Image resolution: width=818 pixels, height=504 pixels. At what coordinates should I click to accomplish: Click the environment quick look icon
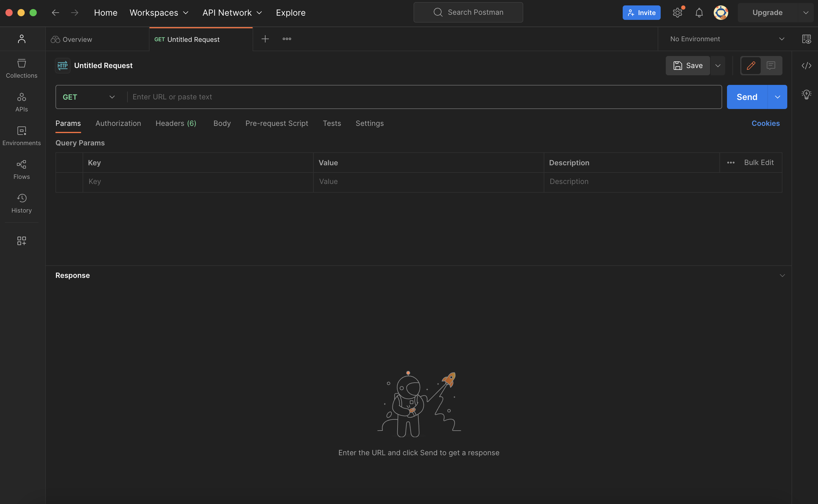806,39
